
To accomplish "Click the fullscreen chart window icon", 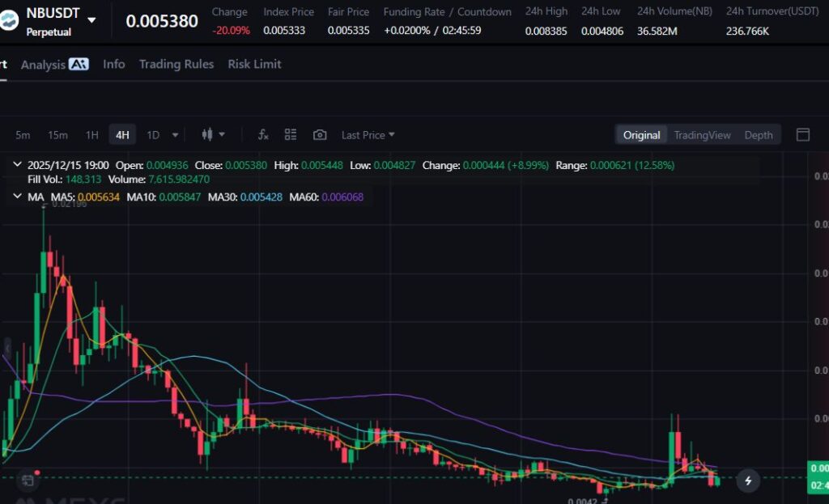I will point(802,135).
